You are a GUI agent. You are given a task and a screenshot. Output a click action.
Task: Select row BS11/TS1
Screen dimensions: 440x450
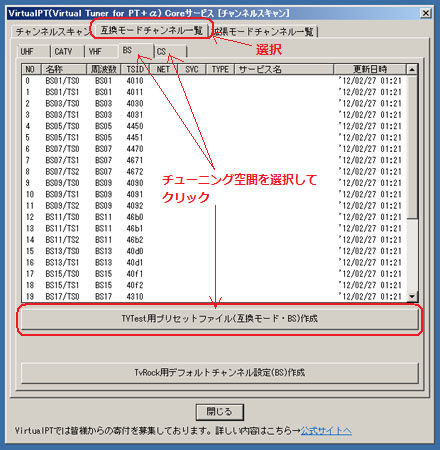tap(214, 228)
